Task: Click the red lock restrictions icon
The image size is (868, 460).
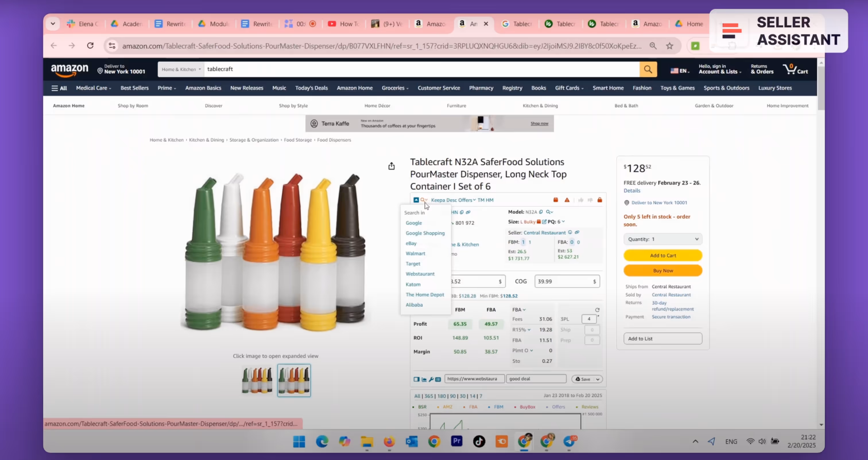Action: (x=599, y=200)
